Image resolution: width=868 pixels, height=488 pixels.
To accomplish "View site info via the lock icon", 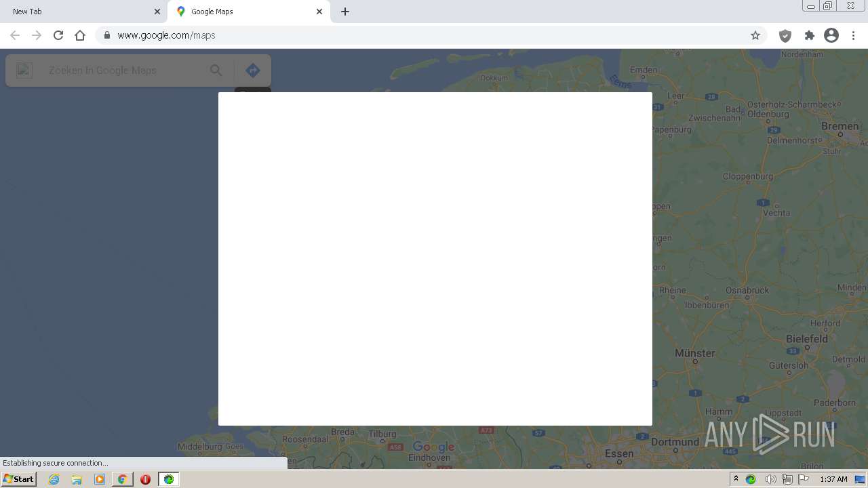I will [106, 35].
